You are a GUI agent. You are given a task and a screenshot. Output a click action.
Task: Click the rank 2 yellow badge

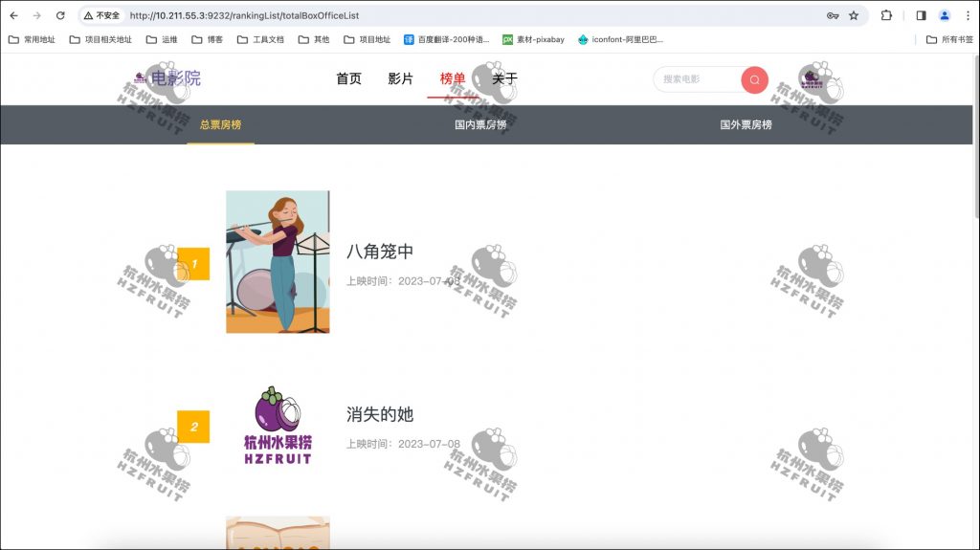coord(193,427)
